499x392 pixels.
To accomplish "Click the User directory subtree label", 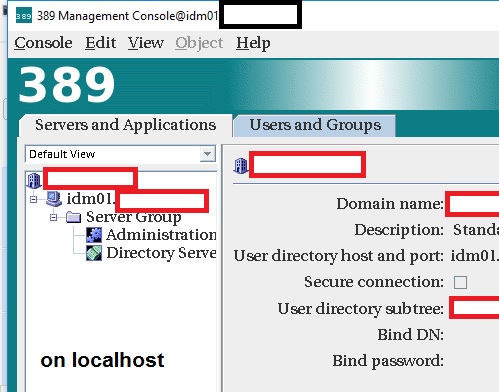I will pos(361,309).
